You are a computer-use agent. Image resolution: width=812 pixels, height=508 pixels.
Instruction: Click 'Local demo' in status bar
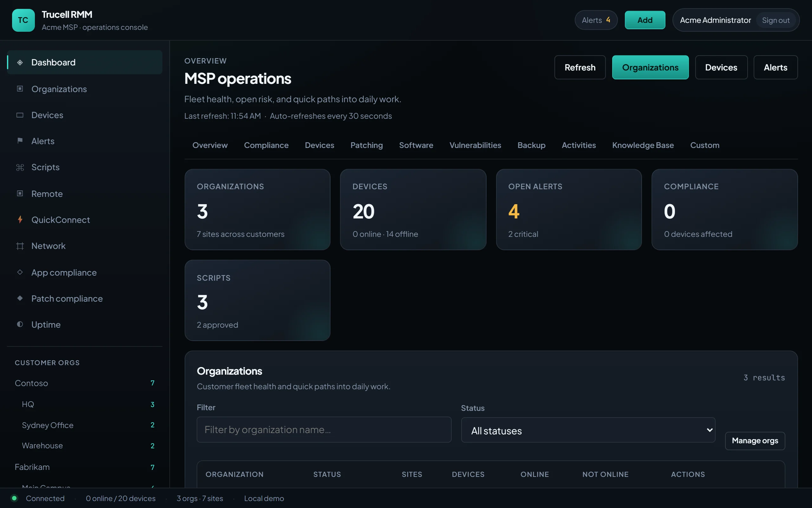[264, 498]
